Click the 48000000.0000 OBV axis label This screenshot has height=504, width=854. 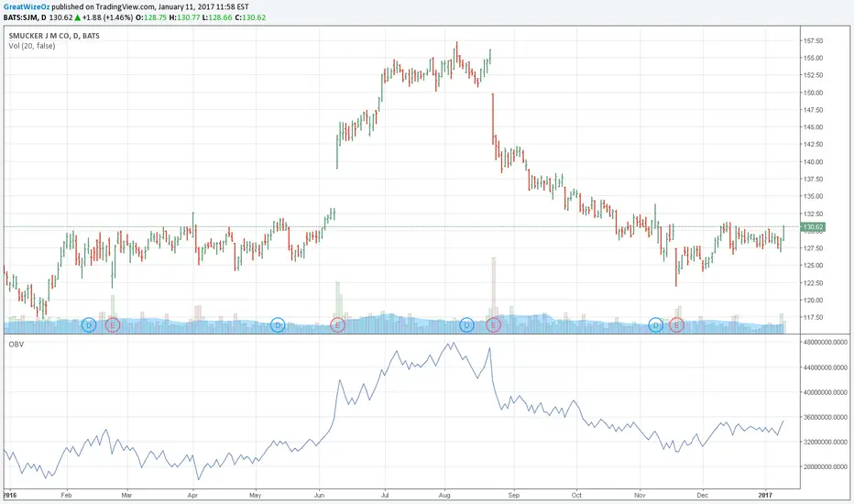[825, 342]
